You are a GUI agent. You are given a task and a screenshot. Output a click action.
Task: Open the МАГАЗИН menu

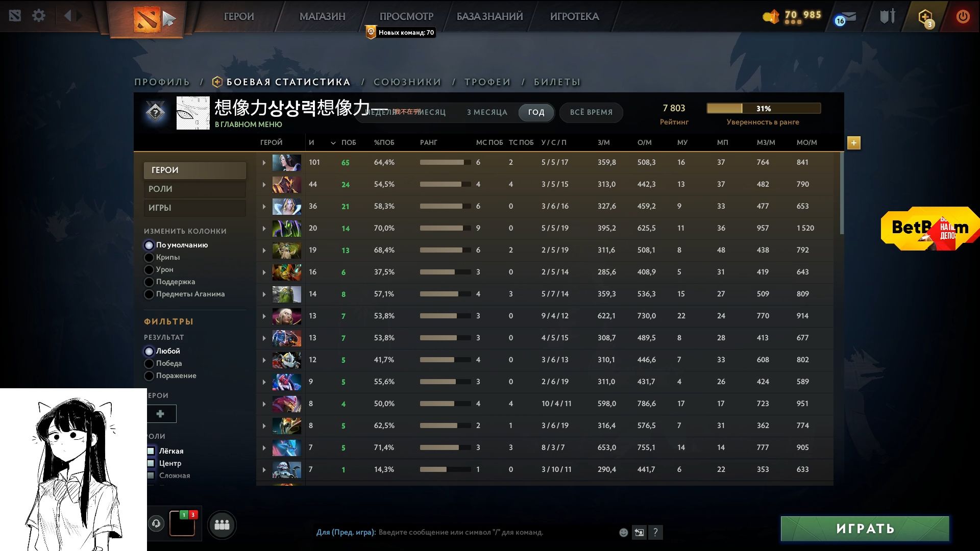click(x=322, y=16)
